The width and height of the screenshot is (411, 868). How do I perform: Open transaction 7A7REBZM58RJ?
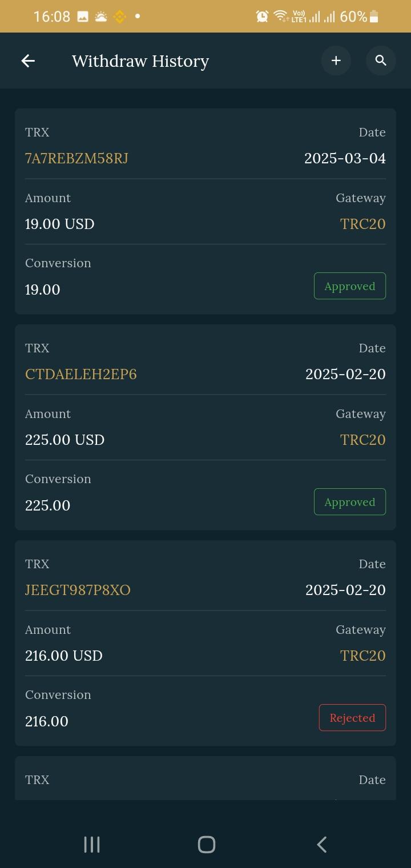(76, 158)
